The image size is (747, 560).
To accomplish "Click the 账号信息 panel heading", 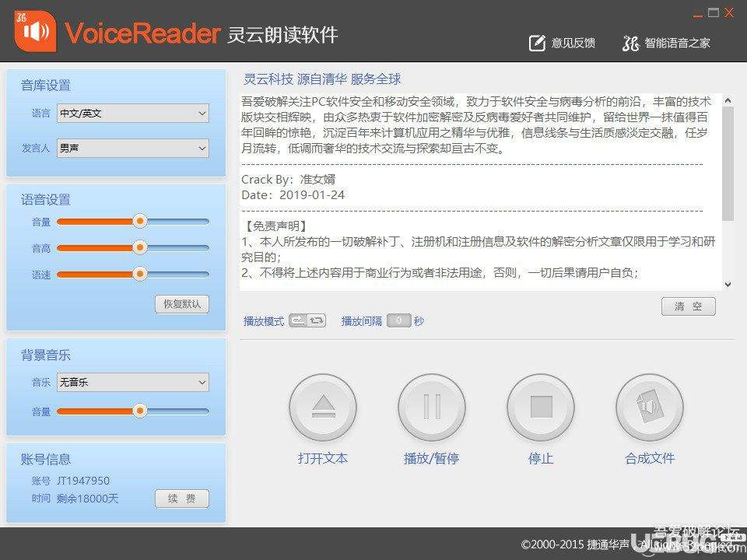I will pyautogui.click(x=46, y=459).
